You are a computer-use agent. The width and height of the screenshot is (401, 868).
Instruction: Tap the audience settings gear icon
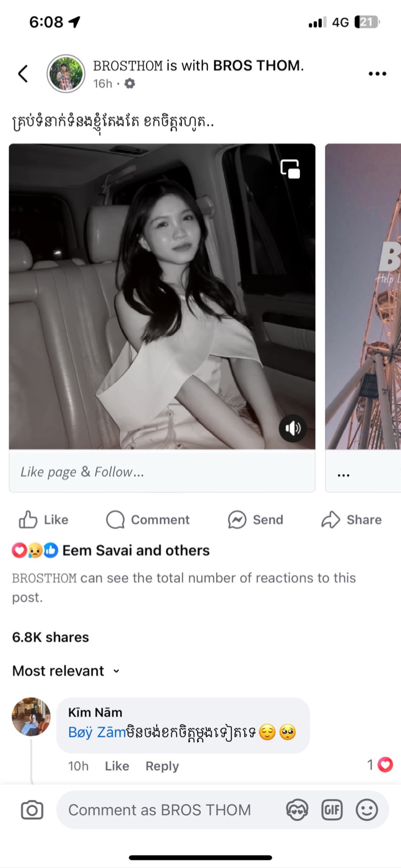point(130,84)
